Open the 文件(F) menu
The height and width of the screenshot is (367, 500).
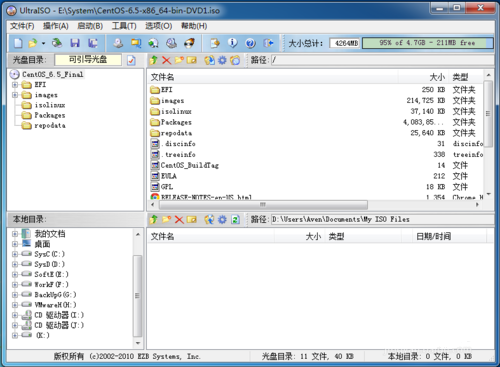click(22, 26)
